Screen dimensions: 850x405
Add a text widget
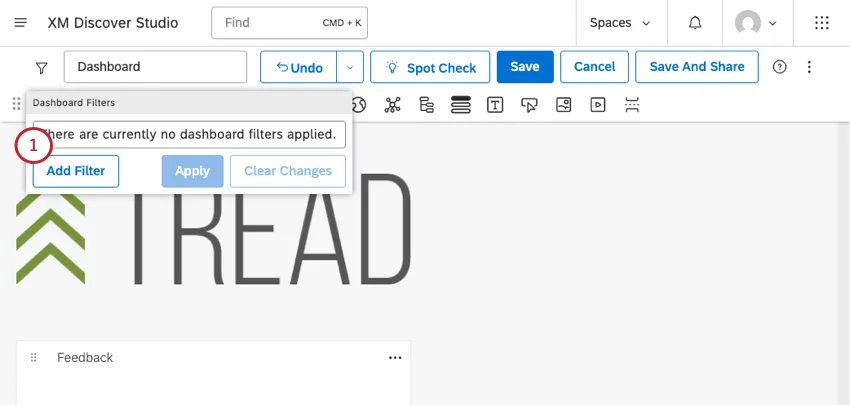pos(495,105)
